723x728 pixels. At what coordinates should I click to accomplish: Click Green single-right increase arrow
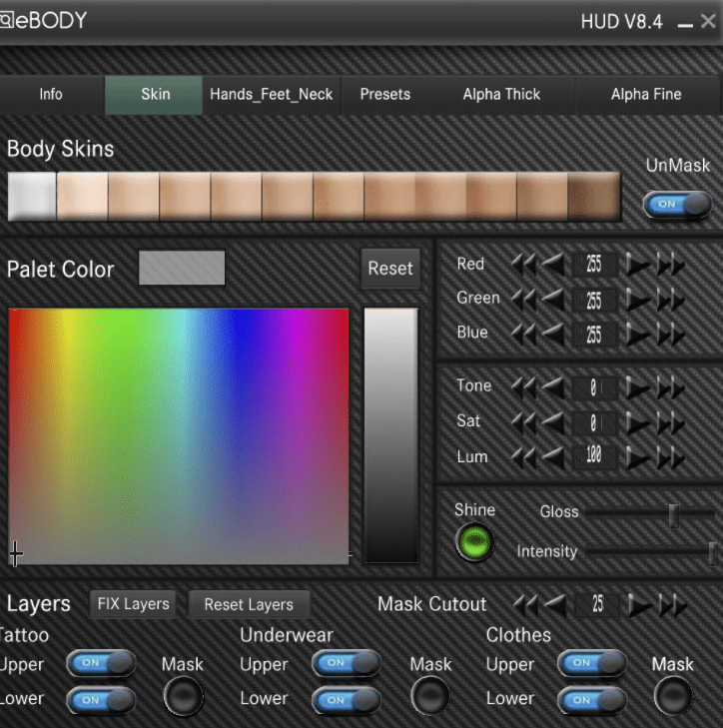638,299
